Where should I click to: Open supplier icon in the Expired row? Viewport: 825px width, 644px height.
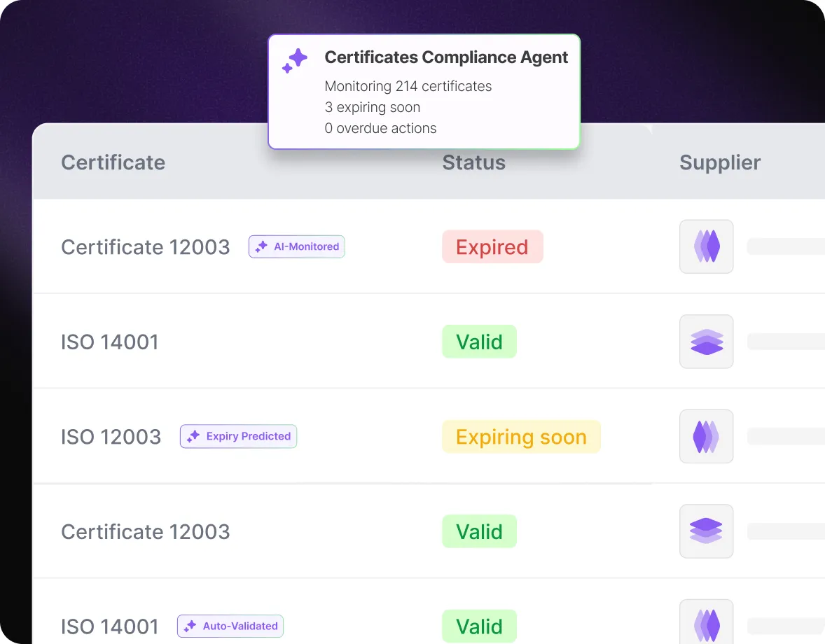point(706,246)
